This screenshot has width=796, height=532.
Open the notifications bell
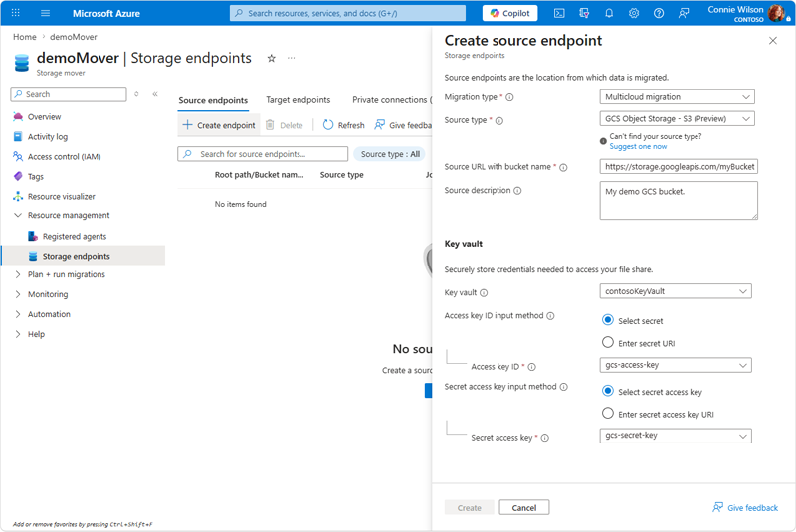[609, 13]
